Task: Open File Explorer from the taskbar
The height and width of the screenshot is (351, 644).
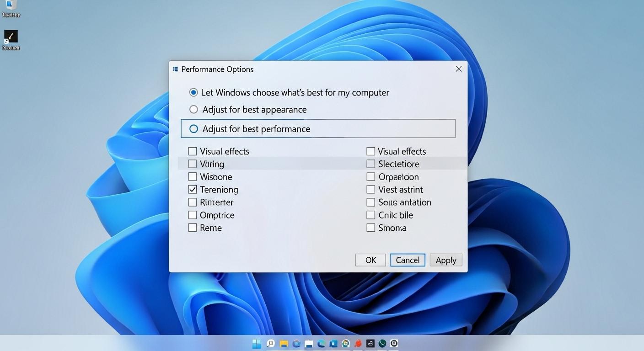Action: click(x=284, y=343)
